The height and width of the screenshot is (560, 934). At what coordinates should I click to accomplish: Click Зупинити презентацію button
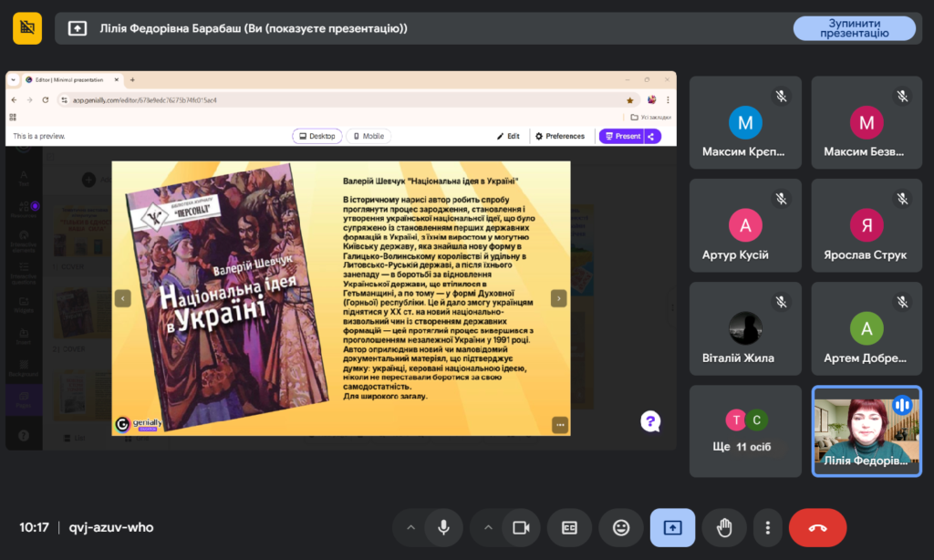pos(854,28)
